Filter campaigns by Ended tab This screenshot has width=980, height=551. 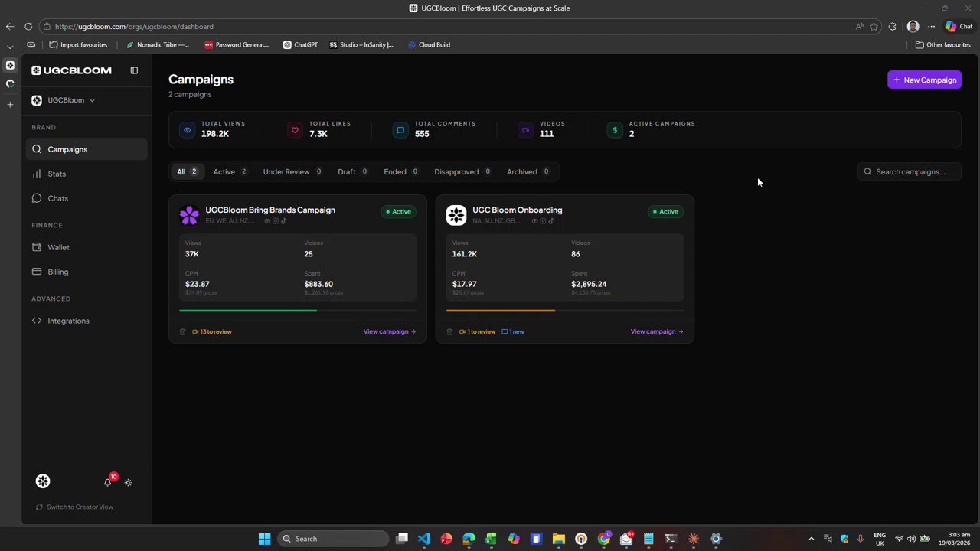click(400, 171)
